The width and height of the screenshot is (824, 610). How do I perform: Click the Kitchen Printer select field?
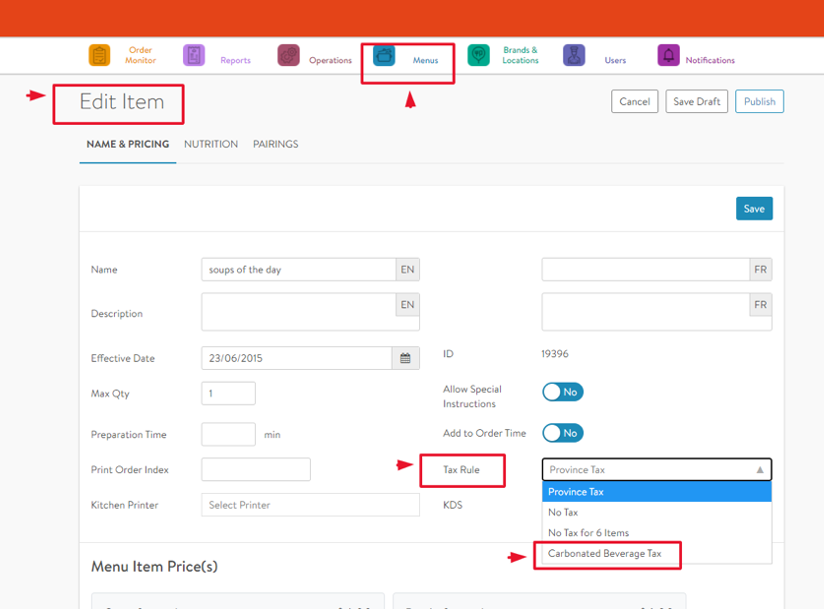[310, 505]
